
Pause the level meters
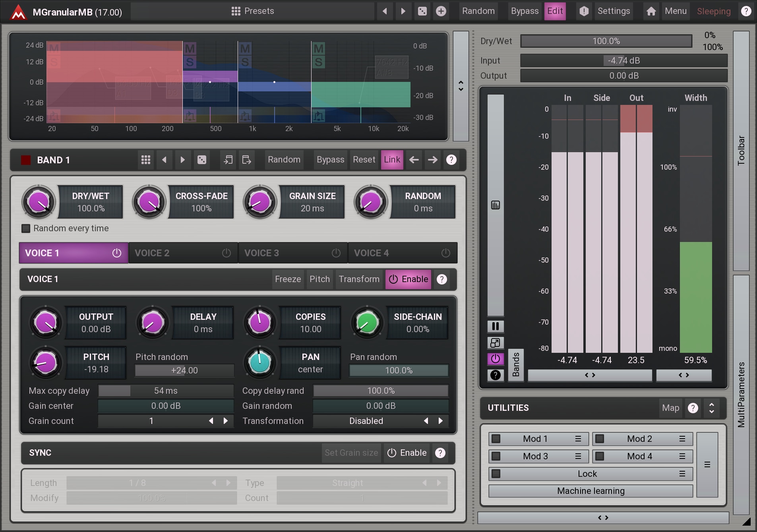pyautogui.click(x=495, y=326)
